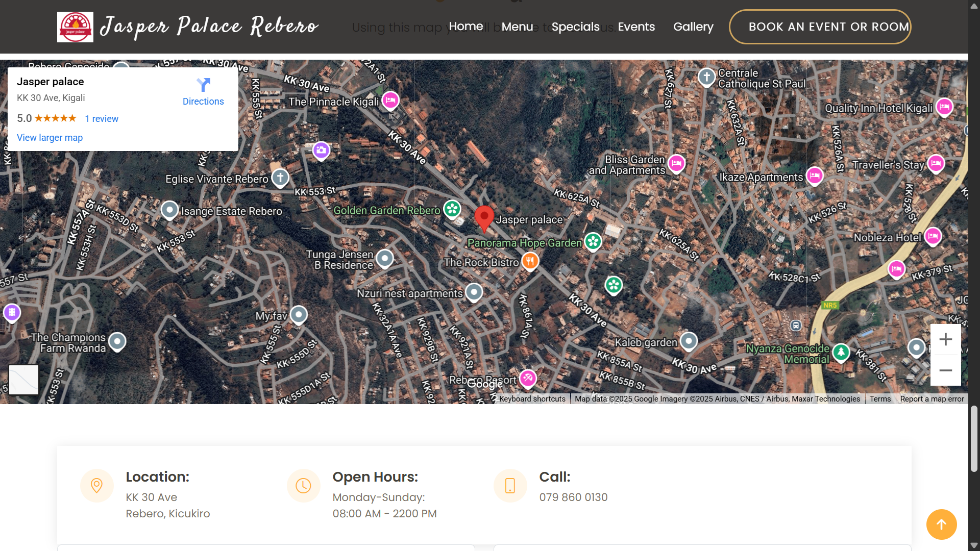
Task: Click View larger map link
Action: pyautogui.click(x=50, y=138)
